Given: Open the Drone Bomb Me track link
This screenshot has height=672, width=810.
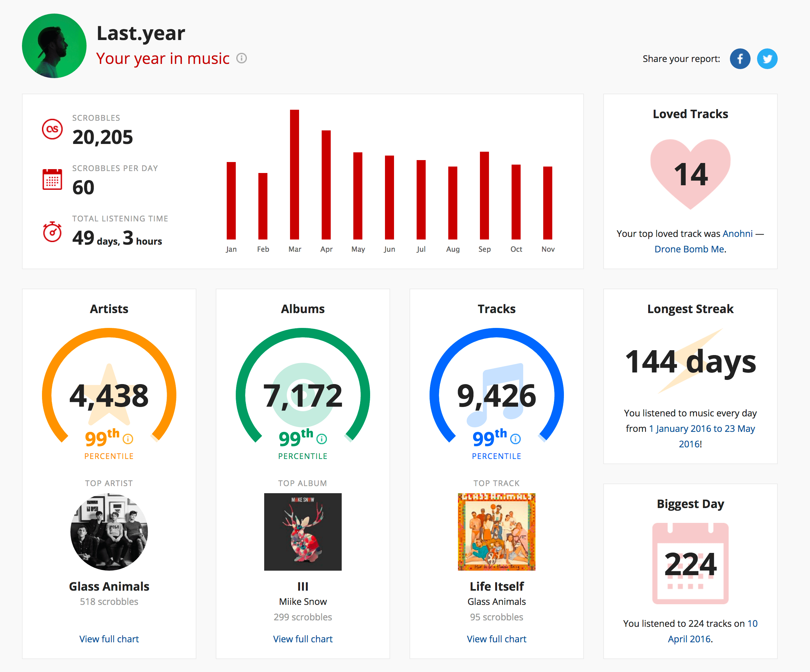Looking at the screenshot, I should point(689,249).
